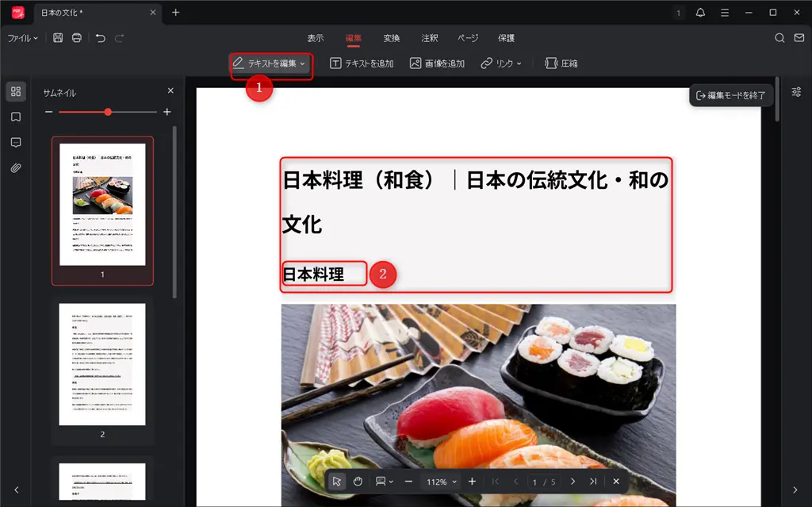Screen dimensions: 812x507
Task: Open the 表示 view tab
Action: [314, 37]
